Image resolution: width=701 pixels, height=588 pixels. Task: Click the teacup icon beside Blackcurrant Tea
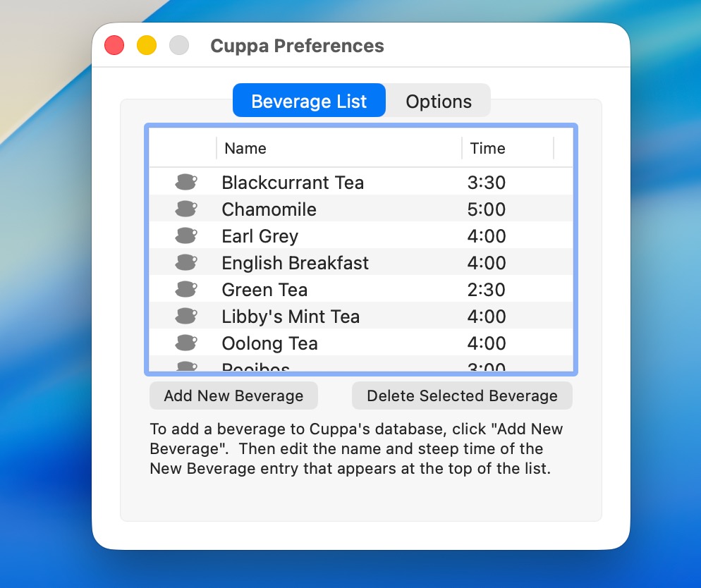[185, 182]
